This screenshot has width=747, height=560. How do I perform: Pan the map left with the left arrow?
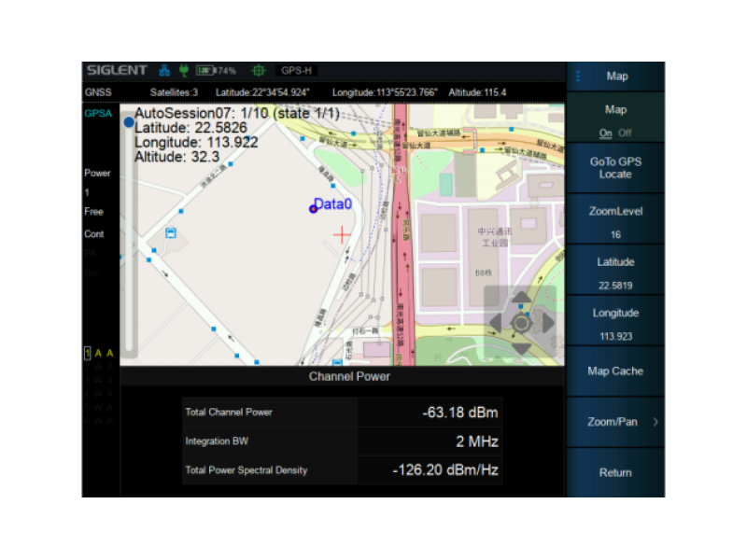point(496,323)
